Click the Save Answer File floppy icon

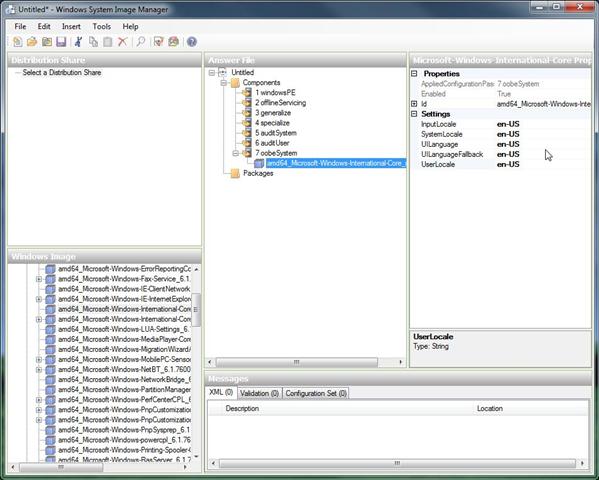click(61, 42)
